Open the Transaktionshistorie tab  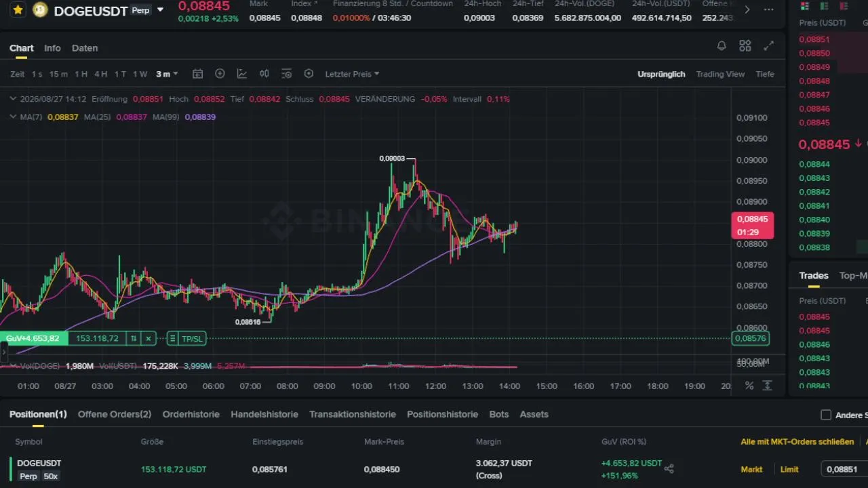(x=353, y=414)
